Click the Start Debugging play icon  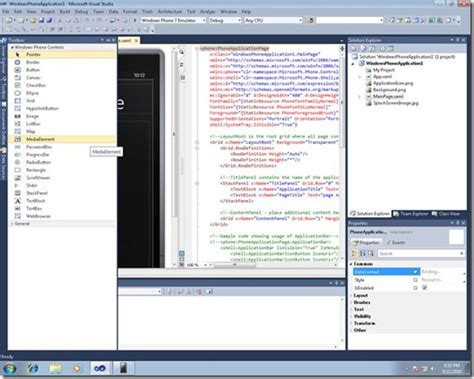(135, 20)
